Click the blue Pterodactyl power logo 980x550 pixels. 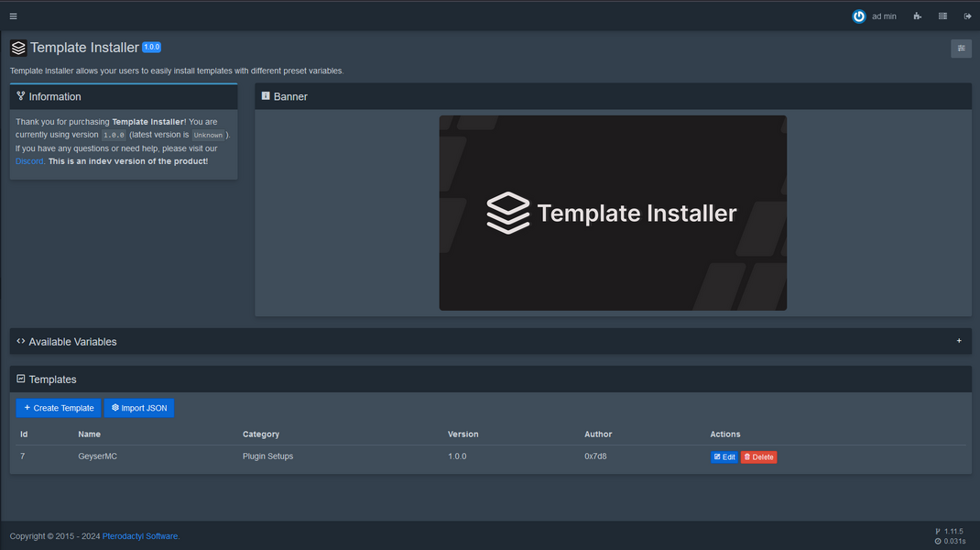click(x=859, y=16)
